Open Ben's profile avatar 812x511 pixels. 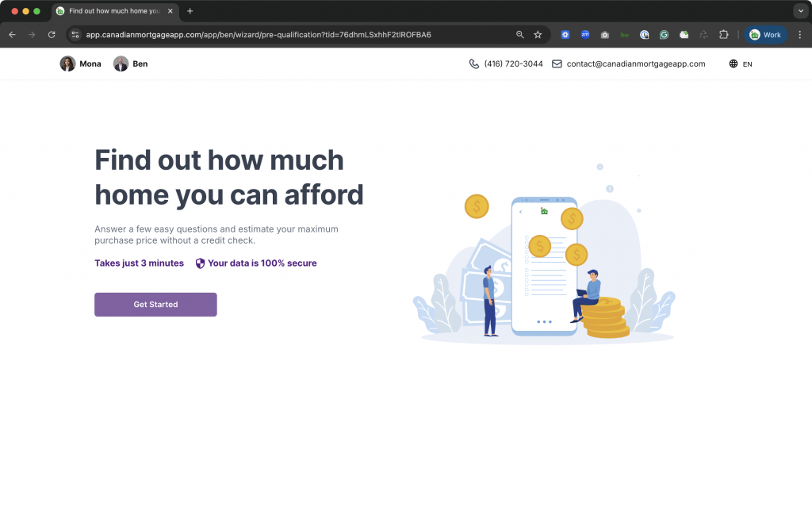point(121,63)
